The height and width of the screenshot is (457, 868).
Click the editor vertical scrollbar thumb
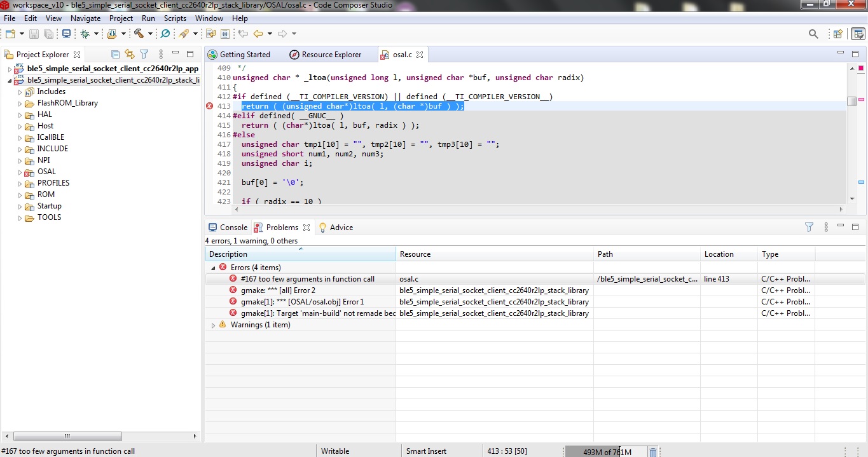(x=851, y=101)
